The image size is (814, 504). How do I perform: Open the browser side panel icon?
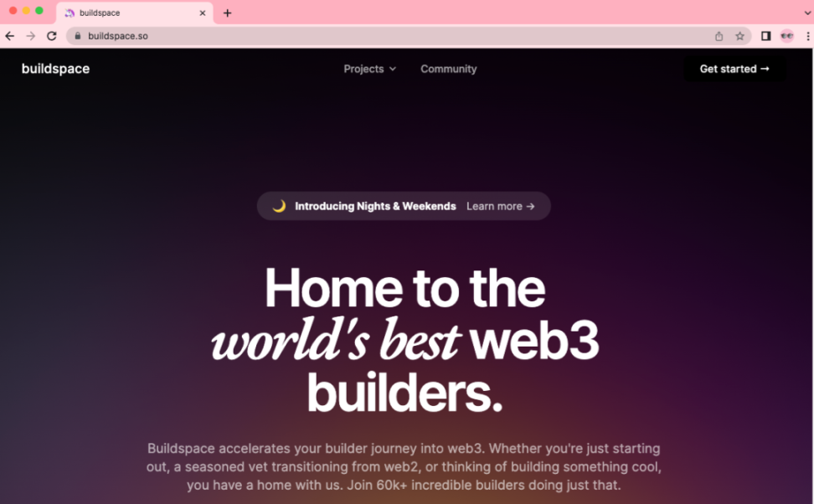765,36
